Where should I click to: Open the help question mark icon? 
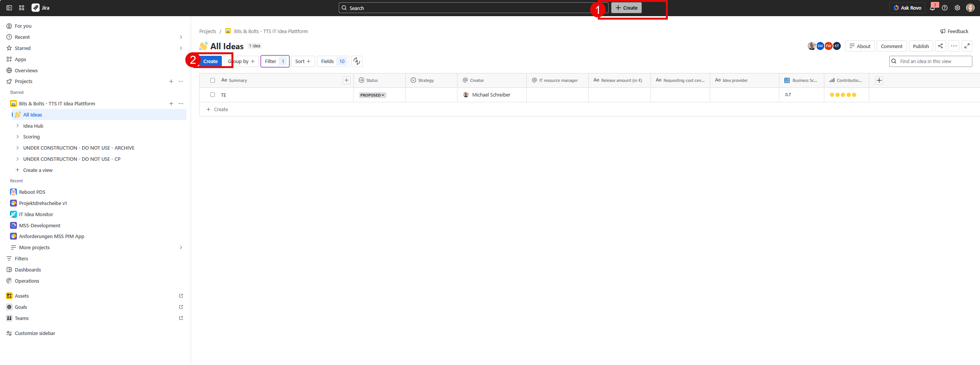(945, 8)
